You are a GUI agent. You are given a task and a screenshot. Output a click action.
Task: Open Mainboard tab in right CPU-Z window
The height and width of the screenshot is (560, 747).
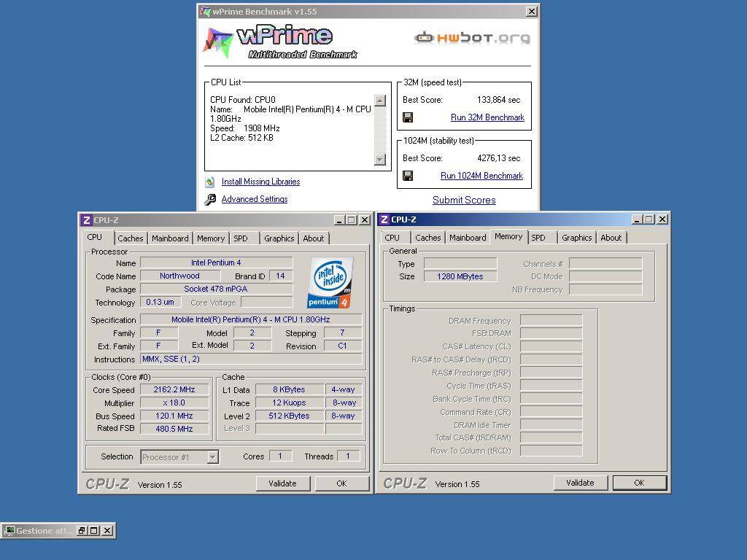(x=468, y=238)
